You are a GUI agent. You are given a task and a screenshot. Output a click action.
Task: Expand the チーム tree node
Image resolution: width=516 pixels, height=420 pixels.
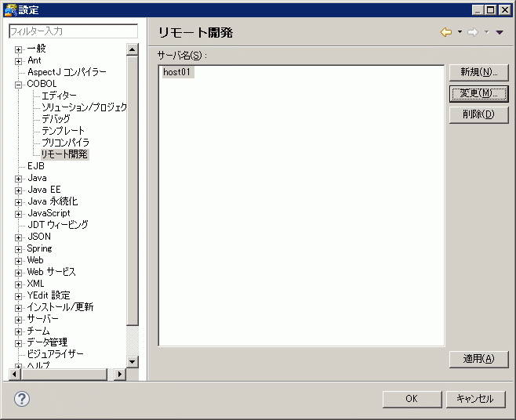(19, 331)
